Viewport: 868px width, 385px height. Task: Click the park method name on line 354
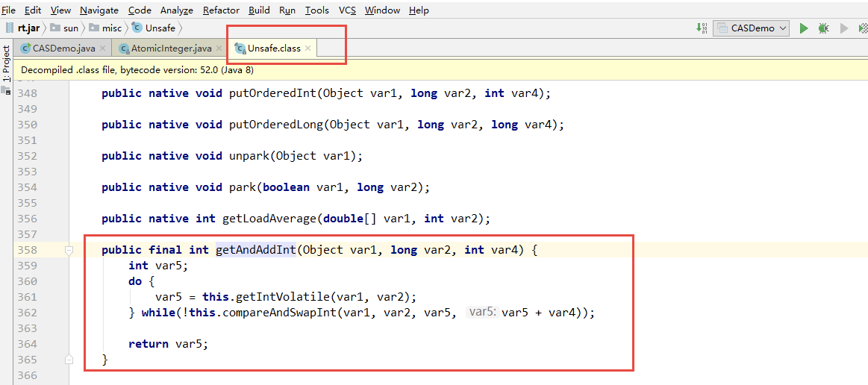243,187
